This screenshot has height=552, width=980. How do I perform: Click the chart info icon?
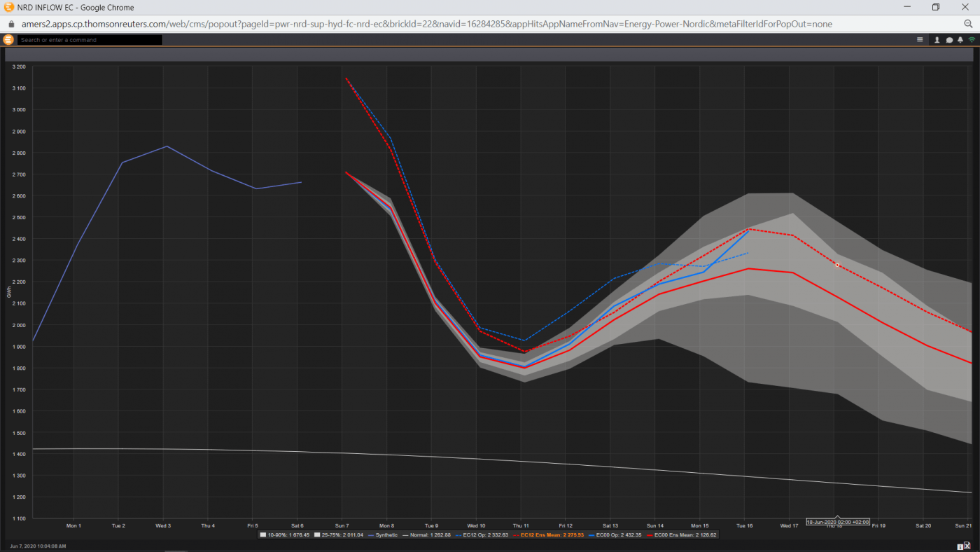pos(960,547)
